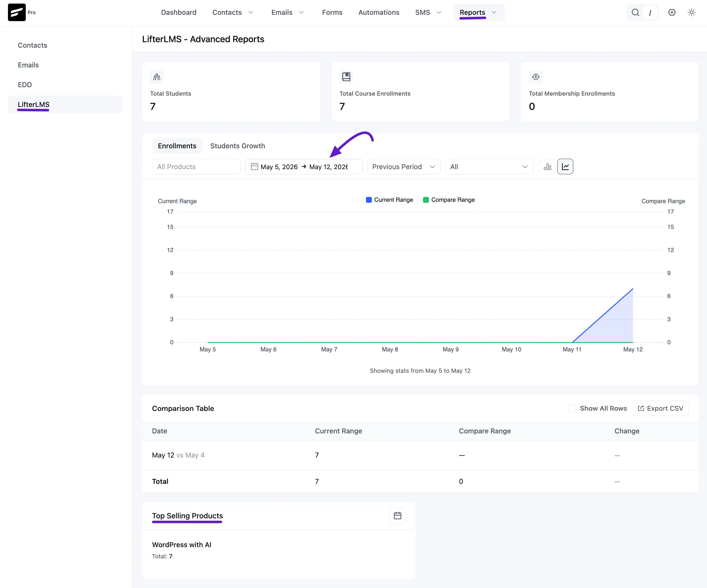The image size is (707, 588).
Task: Click the May 12 chart axis label
Action: (633, 349)
